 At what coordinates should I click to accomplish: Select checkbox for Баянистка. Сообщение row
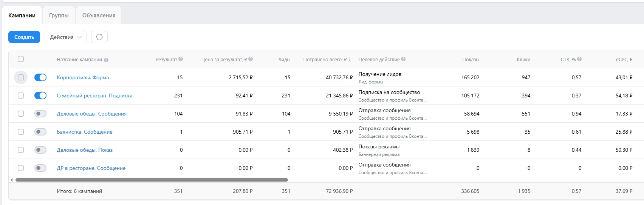21,132
